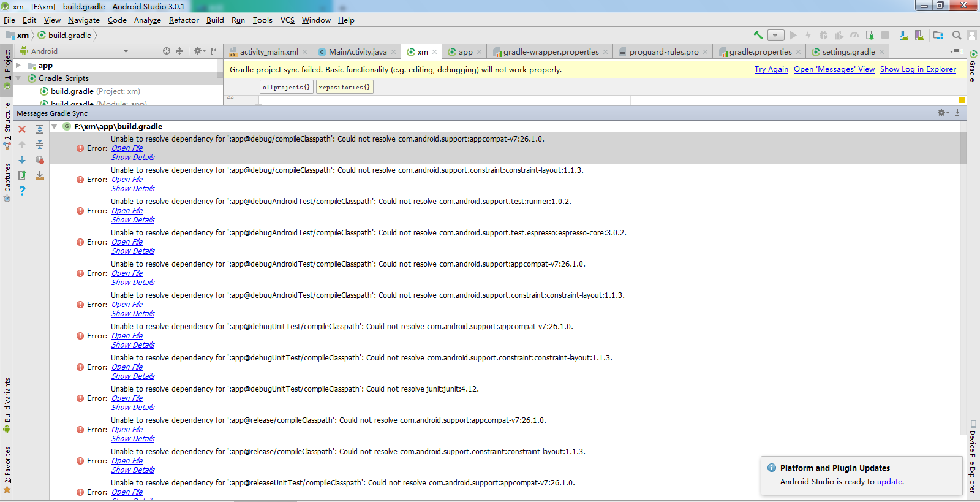The height and width of the screenshot is (502, 980).
Task: Open the Analyze menu
Action: (x=148, y=20)
